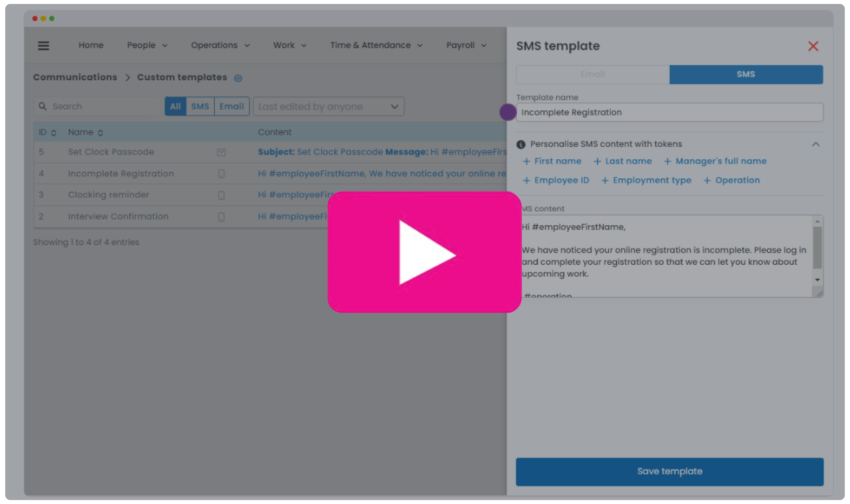Image resolution: width=850 pixels, height=504 pixels.
Task: Click the phone icon on Clocking reminder row
Action: pyautogui.click(x=221, y=195)
